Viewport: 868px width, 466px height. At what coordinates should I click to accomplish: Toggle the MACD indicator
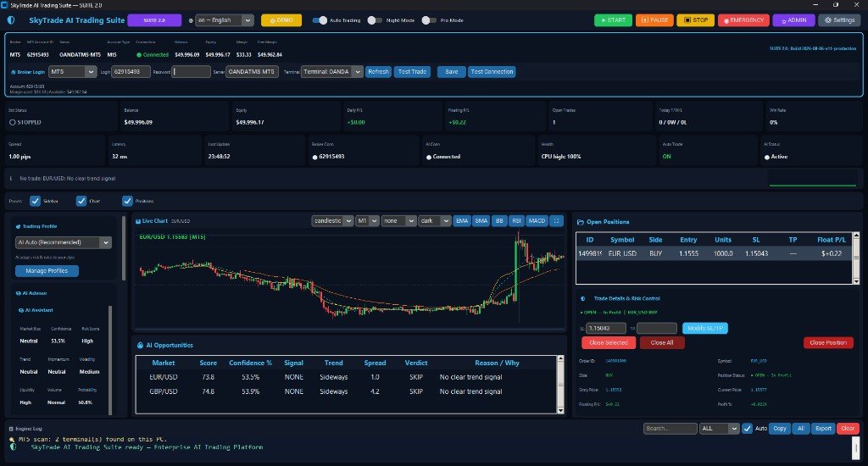[537, 221]
